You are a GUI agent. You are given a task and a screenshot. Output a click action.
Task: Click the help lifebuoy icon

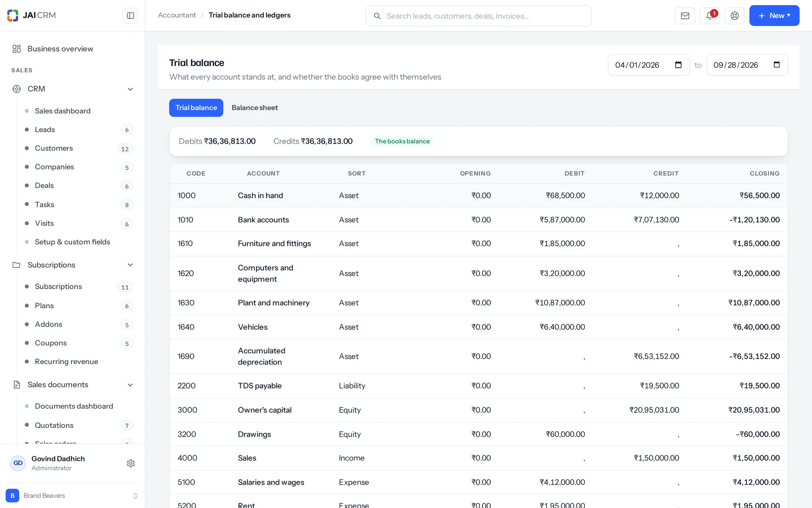(735, 16)
